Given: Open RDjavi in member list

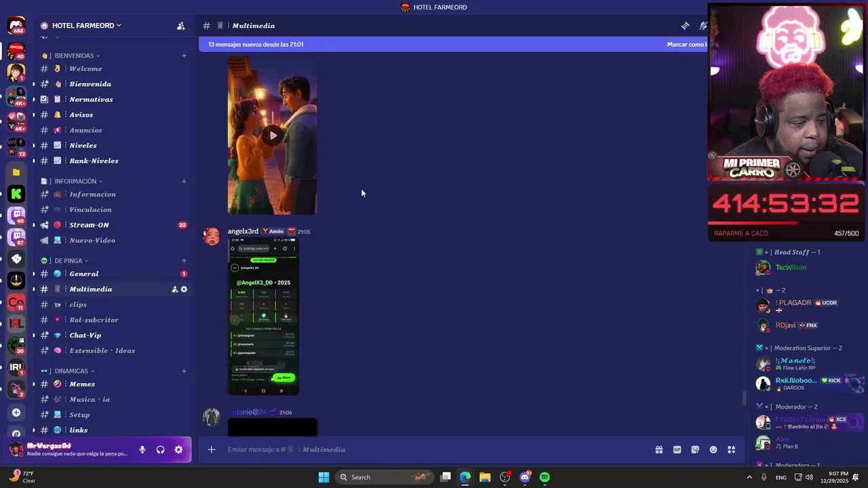Looking at the screenshot, I should (785, 325).
